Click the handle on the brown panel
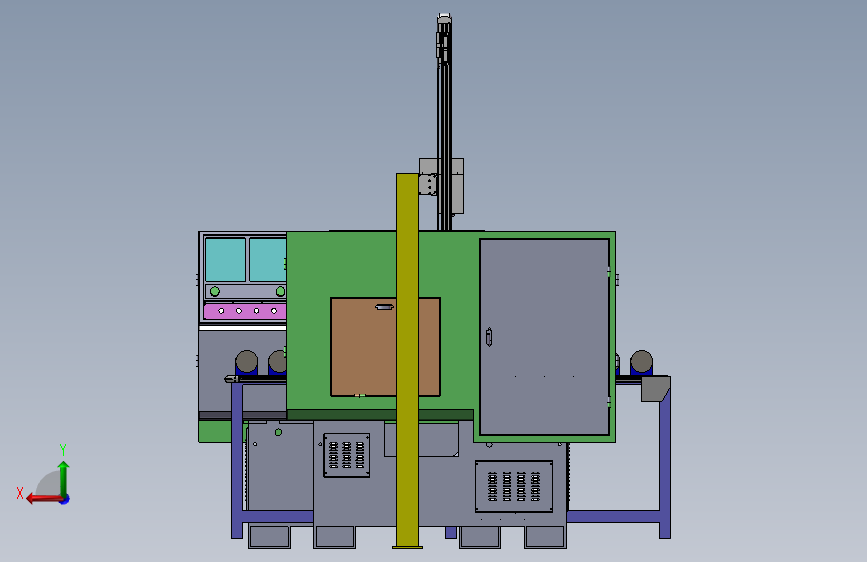The width and height of the screenshot is (867, 562). [x=384, y=306]
